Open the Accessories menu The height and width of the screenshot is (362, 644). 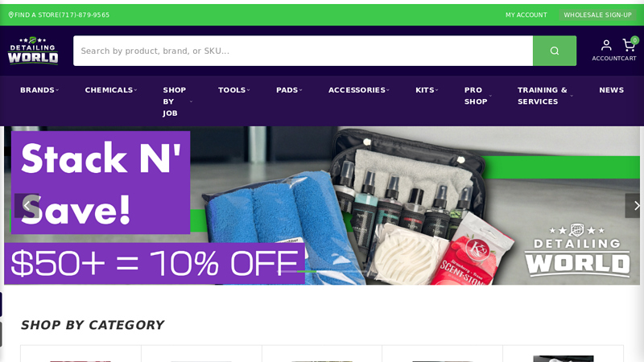[x=358, y=90]
